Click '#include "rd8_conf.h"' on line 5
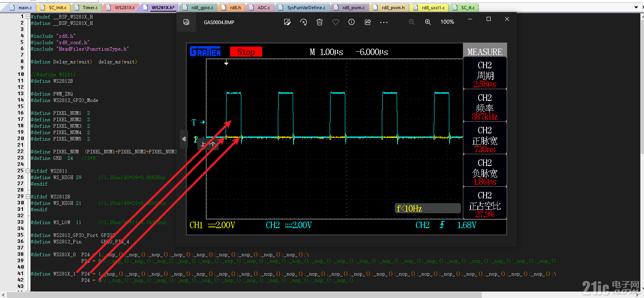Viewport: 644px width, 298px height. tap(60, 43)
